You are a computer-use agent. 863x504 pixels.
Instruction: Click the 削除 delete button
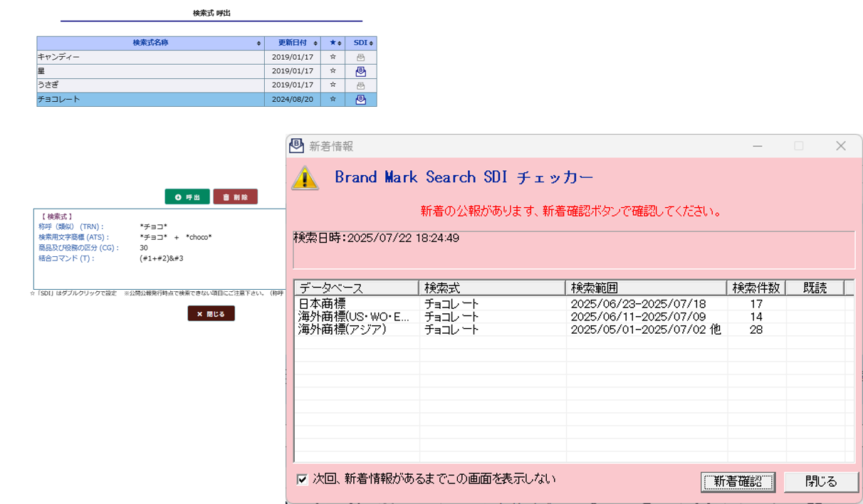[x=235, y=197]
